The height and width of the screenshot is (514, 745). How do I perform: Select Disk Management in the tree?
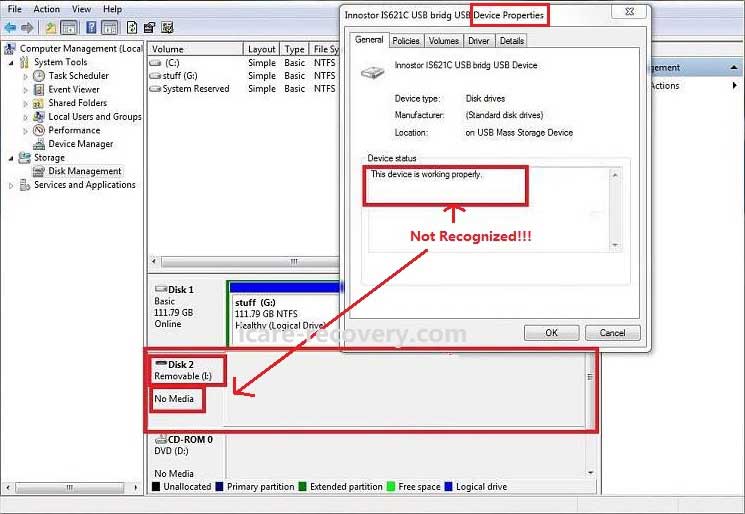[x=85, y=171]
